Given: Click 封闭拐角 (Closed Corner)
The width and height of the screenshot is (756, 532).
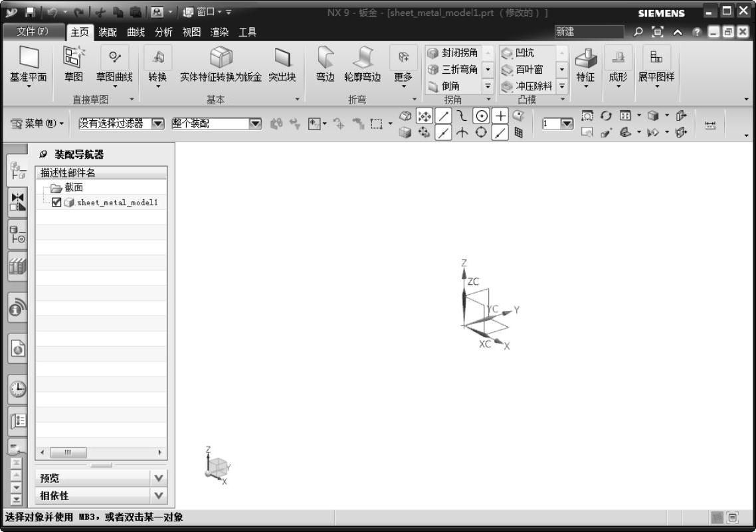Looking at the screenshot, I should [453, 52].
